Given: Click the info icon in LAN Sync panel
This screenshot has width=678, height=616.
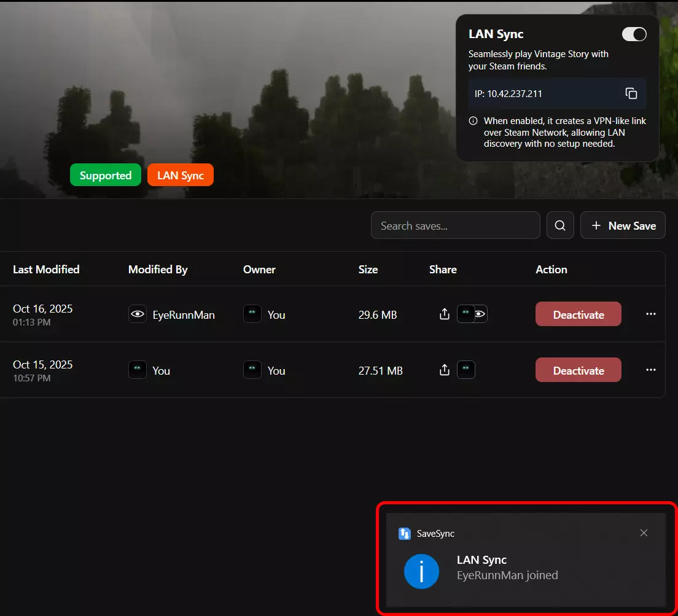Looking at the screenshot, I should pos(473,120).
